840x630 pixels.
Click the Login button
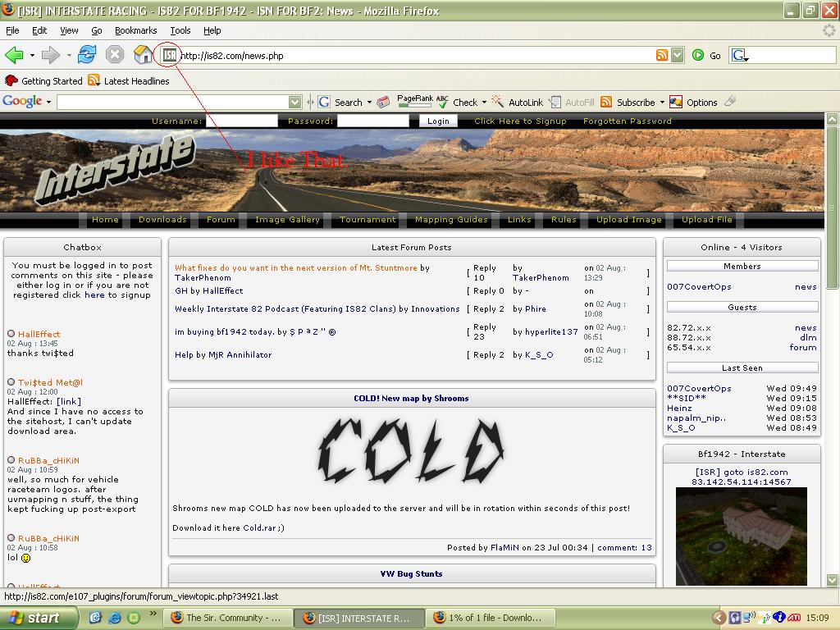point(438,121)
